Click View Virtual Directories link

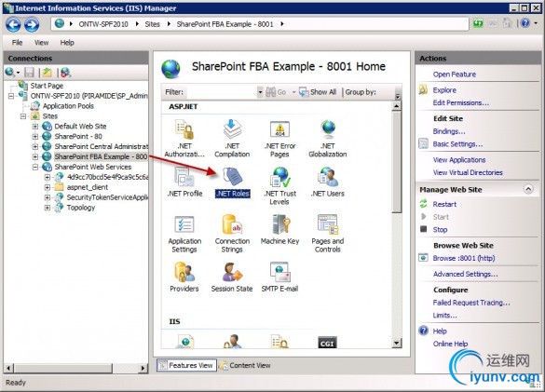(468, 172)
